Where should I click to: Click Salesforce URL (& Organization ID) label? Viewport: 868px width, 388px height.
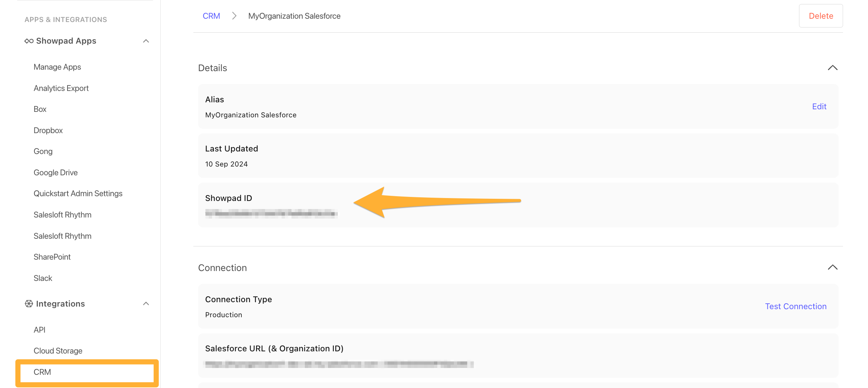point(274,349)
